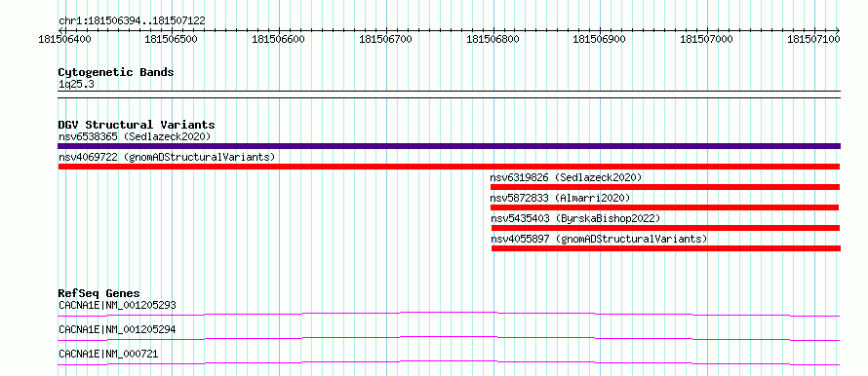The width and height of the screenshot is (868, 376).
Task: Select the CACNA1E|NM_001205294 transcript label
Action: tap(117, 329)
